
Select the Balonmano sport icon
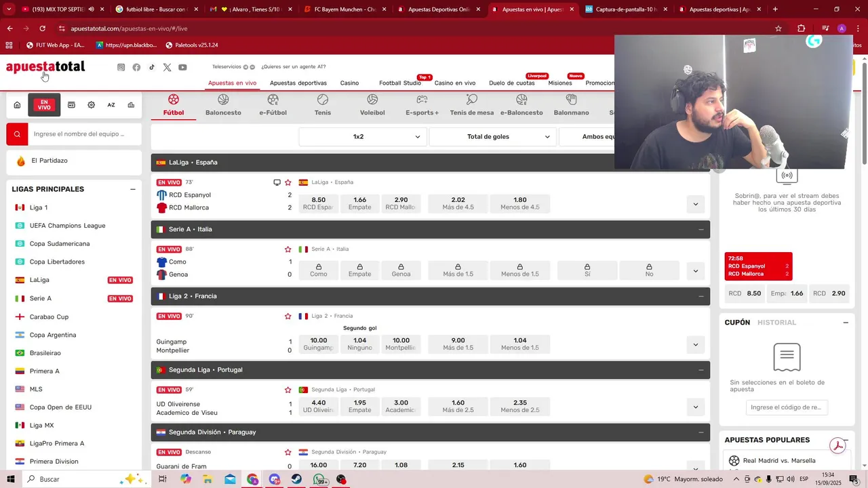(x=571, y=105)
